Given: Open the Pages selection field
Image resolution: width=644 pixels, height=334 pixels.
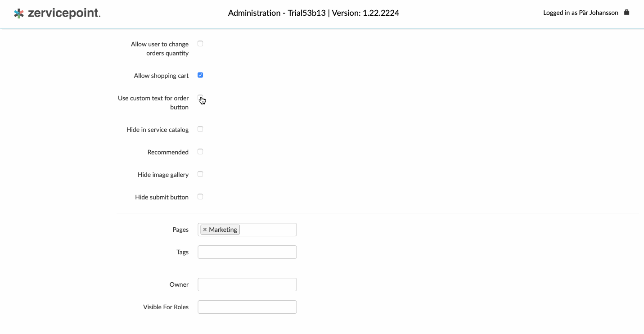Looking at the screenshot, I should click(x=268, y=230).
